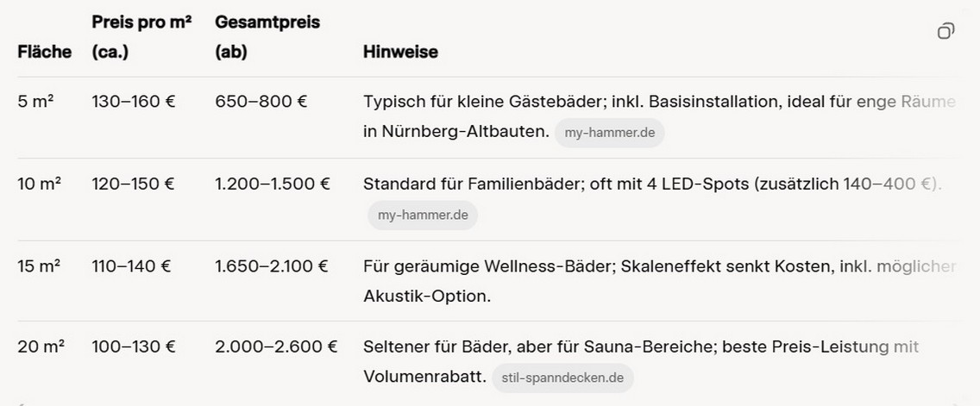Image resolution: width=980 pixels, height=406 pixels.
Task: Click the 120–150 € price cell
Action: click(134, 184)
